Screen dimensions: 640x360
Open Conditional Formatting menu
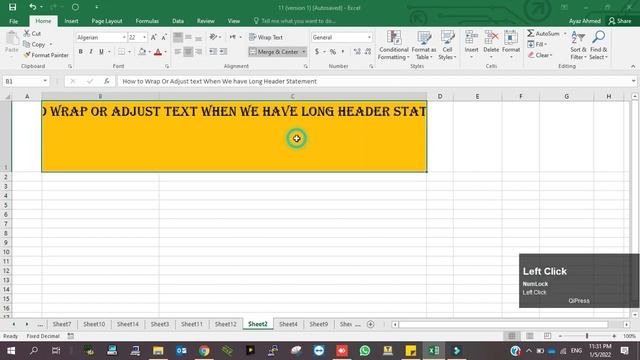tap(394, 45)
